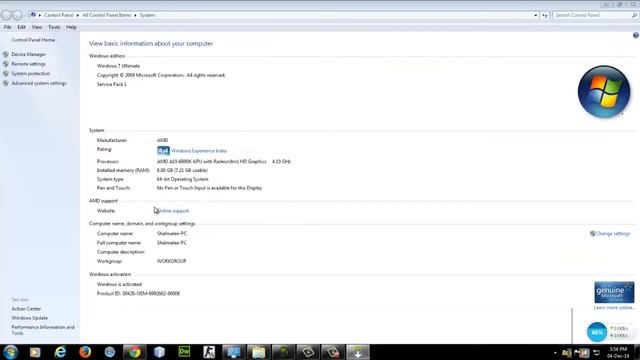
Task: Click the shield icon next to Change settings
Action: [592, 233]
